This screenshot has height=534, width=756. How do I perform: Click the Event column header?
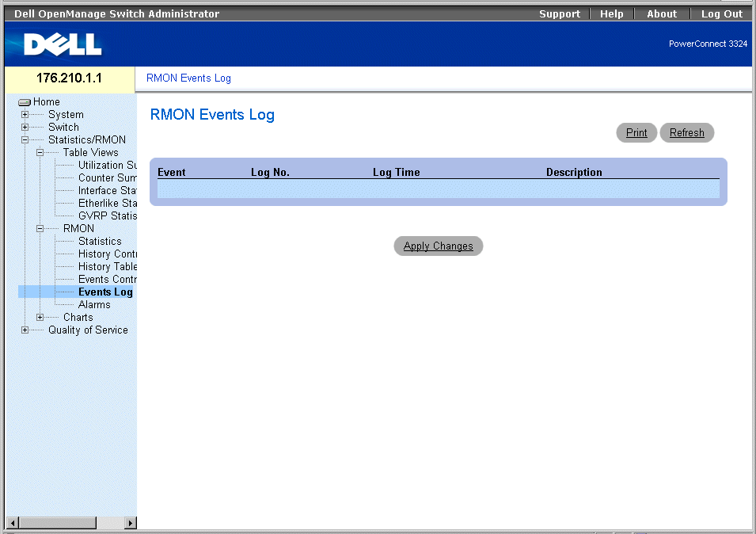pos(172,172)
